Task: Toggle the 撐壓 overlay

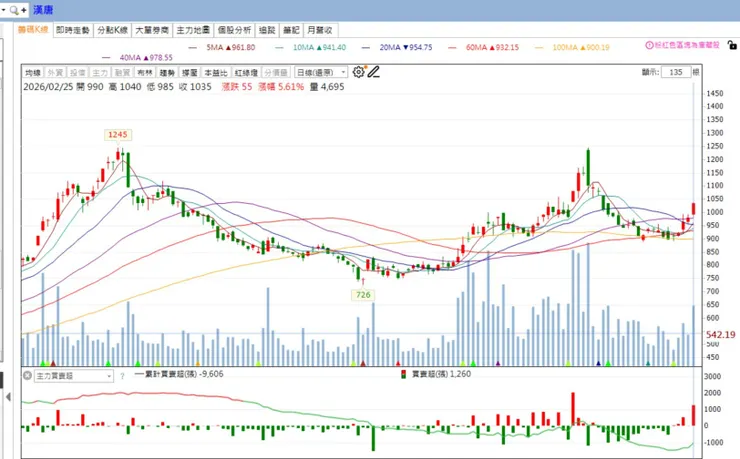Action: tap(190, 72)
